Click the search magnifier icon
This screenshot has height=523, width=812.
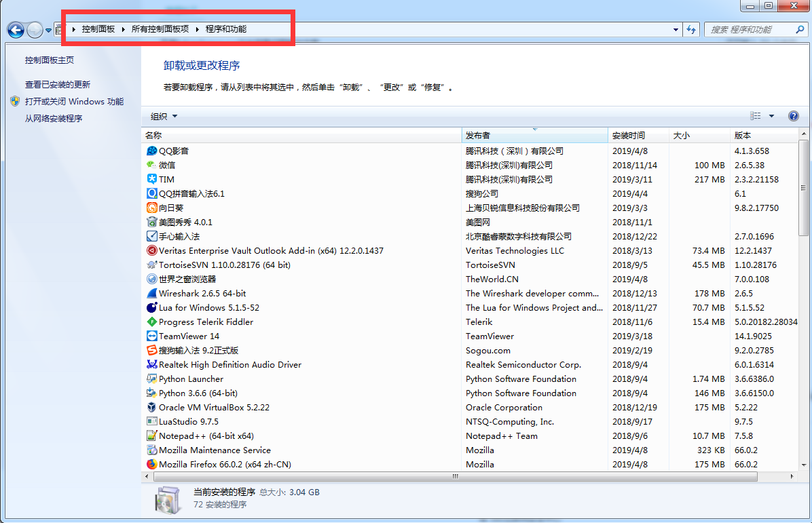(x=800, y=29)
